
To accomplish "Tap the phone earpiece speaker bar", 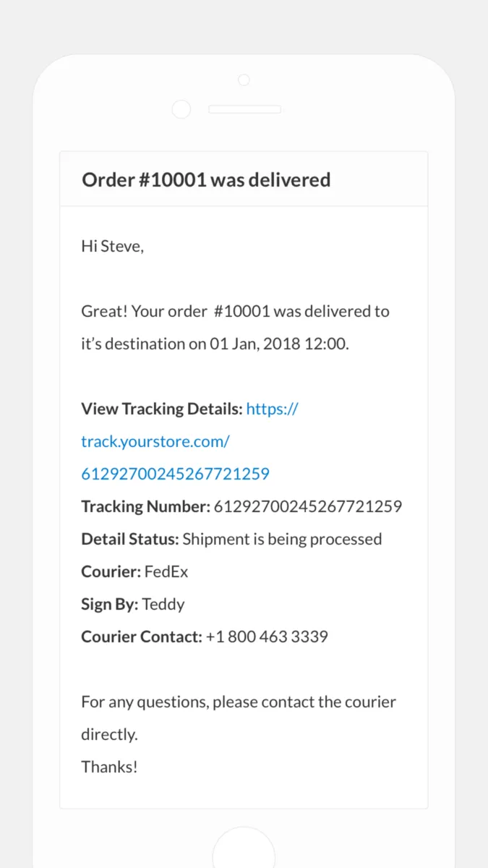I will point(244,109).
